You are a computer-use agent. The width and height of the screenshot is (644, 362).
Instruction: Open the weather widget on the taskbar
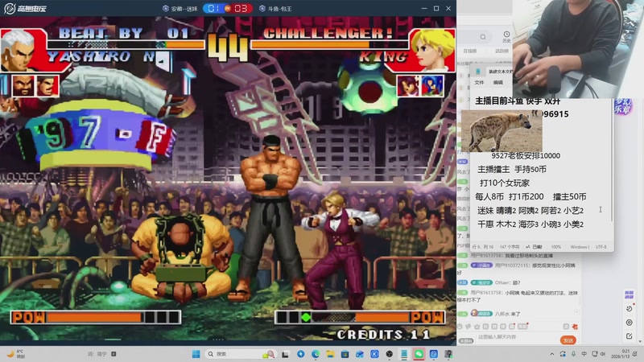click(15, 354)
